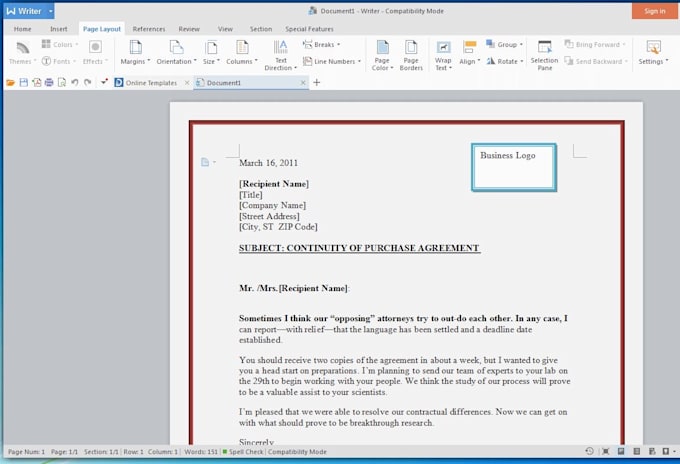Open the Margins options
This screenshot has height=464, width=680.
point(135,52)
